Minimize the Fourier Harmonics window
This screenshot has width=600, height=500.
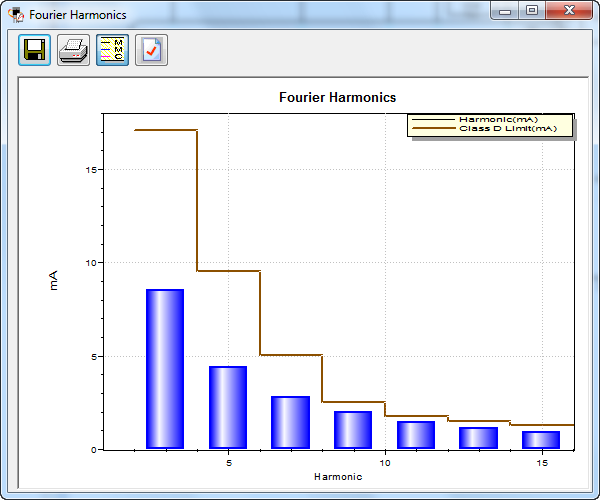505,10
